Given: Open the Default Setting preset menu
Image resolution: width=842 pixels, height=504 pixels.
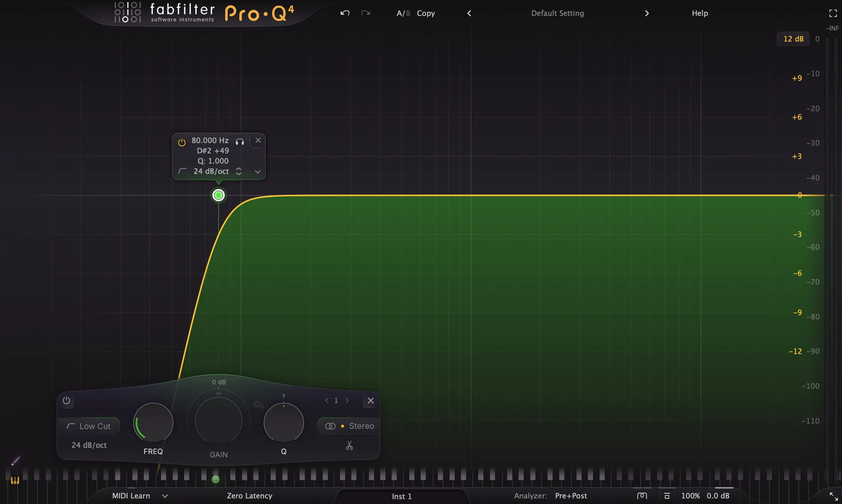Looking at the screenshot, I should (557, 13).
